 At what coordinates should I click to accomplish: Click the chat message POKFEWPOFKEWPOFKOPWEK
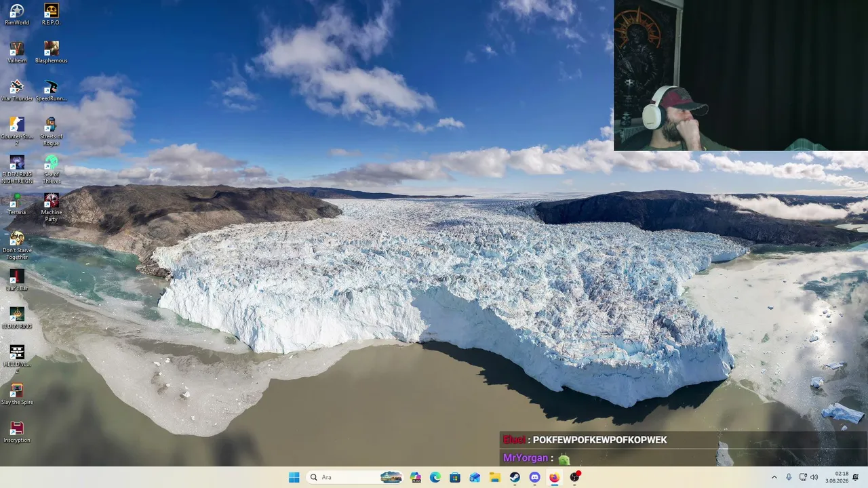tap(600, 440)
